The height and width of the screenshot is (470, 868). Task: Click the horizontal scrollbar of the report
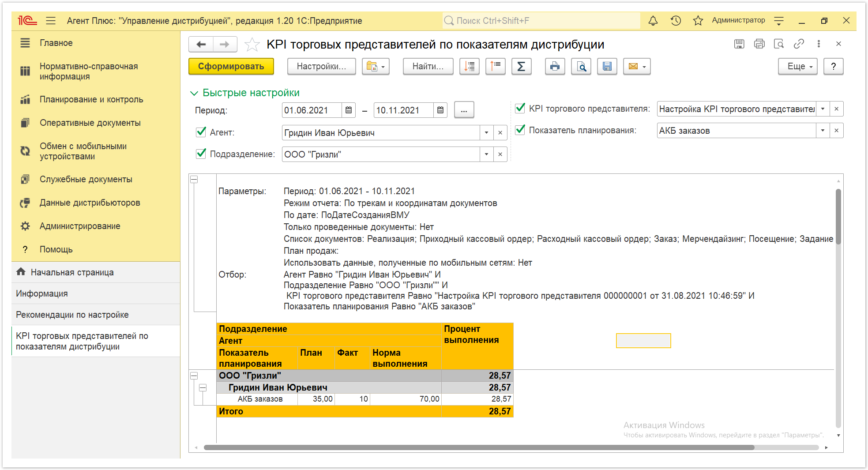click(x=479, y=447)
